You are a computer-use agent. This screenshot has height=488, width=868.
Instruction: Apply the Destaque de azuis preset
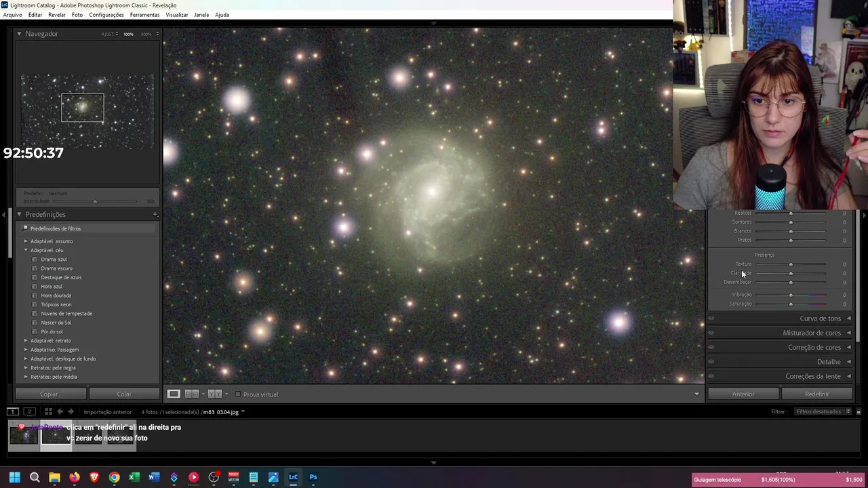[x=61, y=277]
